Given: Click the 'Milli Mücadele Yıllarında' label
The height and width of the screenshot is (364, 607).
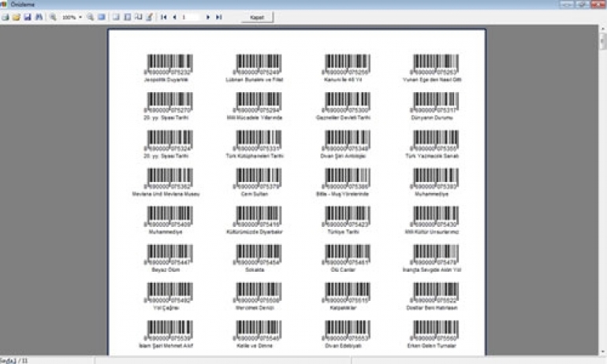Looking at the screenshot, I should click(255, 117).
